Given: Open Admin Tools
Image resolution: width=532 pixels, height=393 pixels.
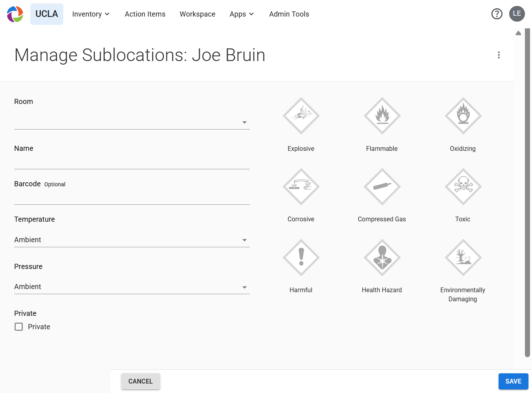Looking at the screenshot, I should pos(289,14).
